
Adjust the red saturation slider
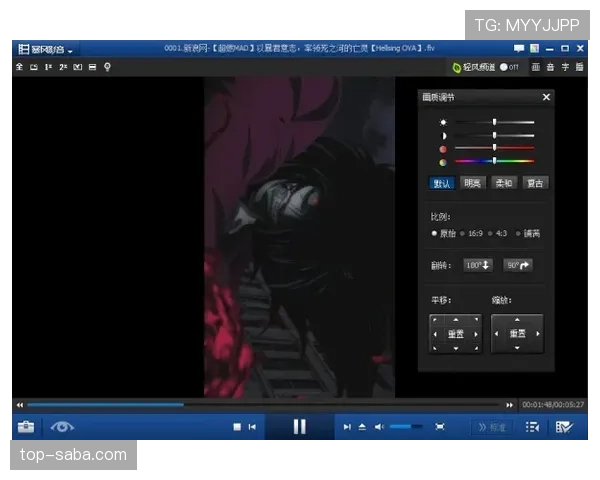point(494,148)
